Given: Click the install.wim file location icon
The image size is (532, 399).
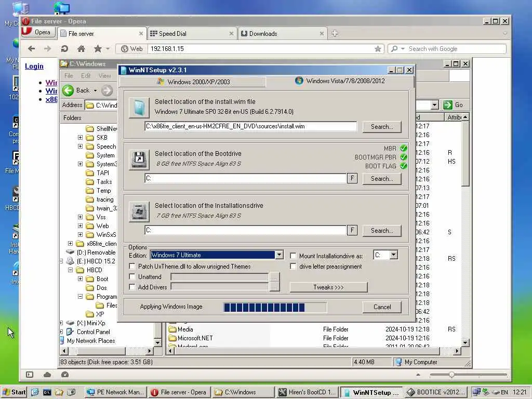Looking at the screenshot, I should (139, 108).
